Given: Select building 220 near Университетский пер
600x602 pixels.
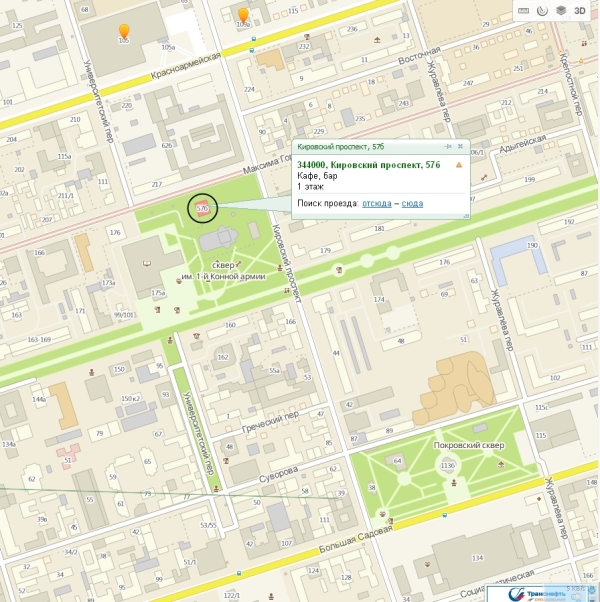Looking at the screenshot, I should tap(127, 105).
